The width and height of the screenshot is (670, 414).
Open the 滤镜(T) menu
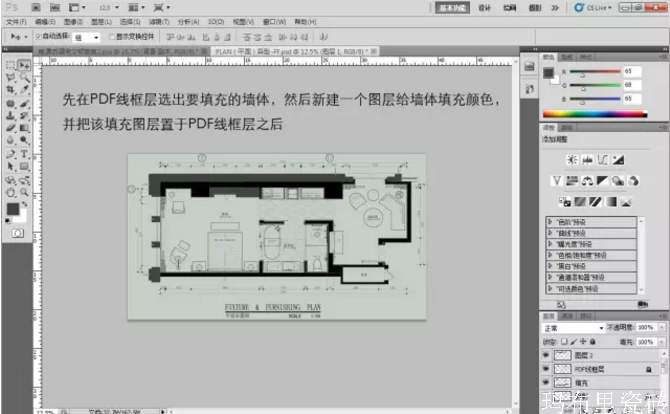[x=159, y=22]
